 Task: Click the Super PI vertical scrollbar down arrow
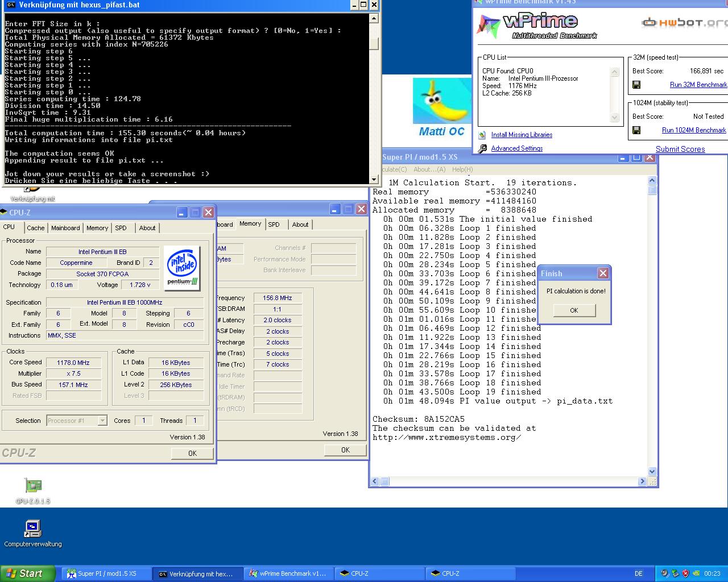(x=652, y=471)
